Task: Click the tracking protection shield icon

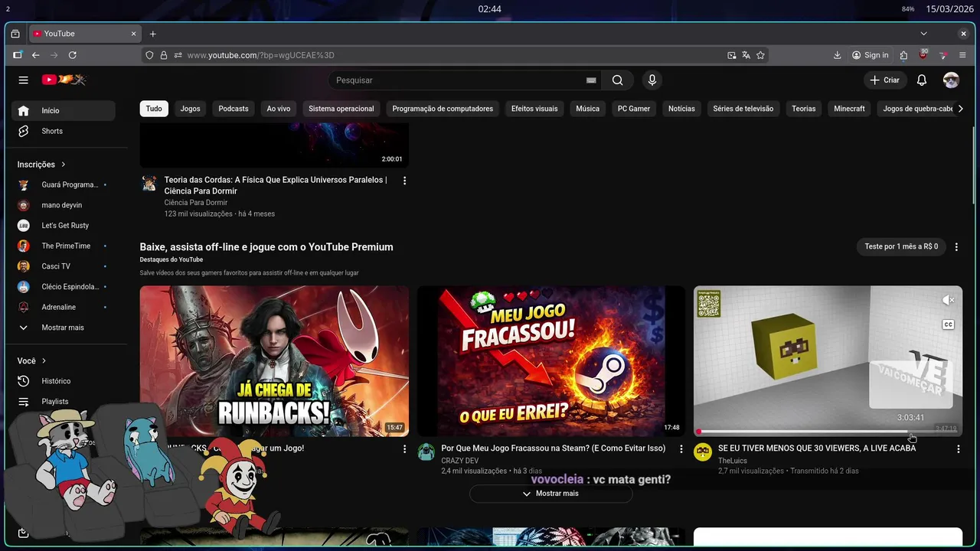Action: click(x=150, y=55)
